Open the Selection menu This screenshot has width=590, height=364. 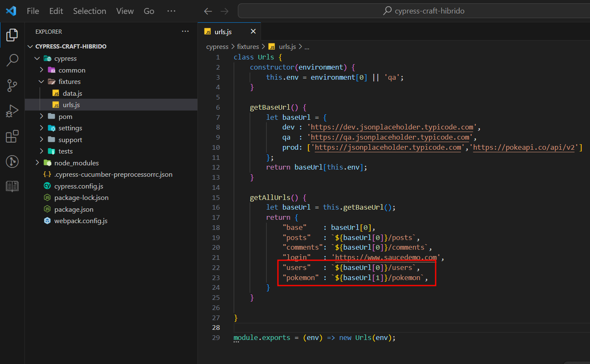[x=89, y=11]
